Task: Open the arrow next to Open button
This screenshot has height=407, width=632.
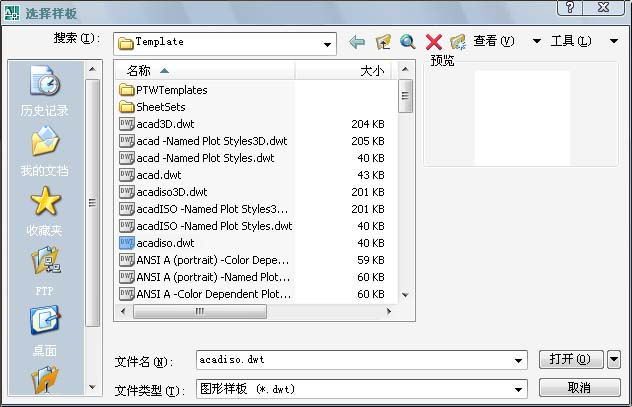Action: (x=614, y=359)
